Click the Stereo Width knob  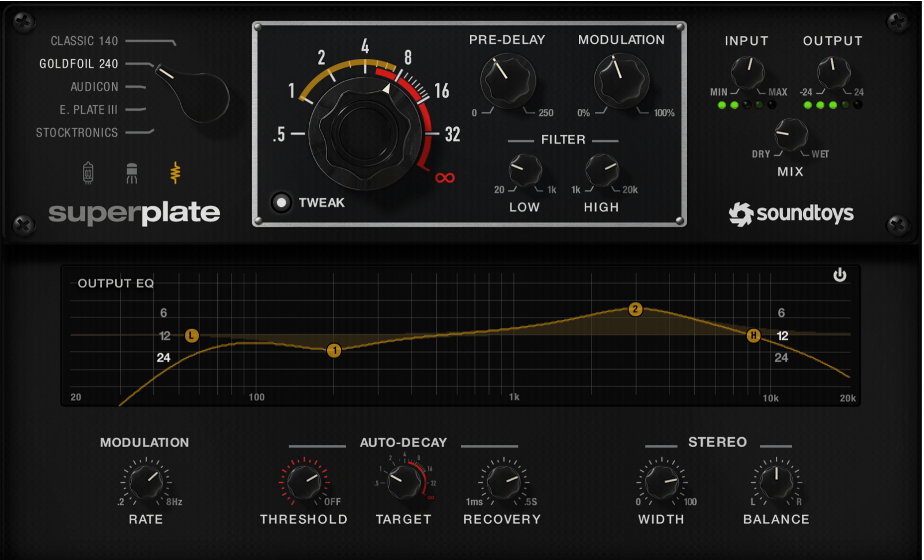661,482
